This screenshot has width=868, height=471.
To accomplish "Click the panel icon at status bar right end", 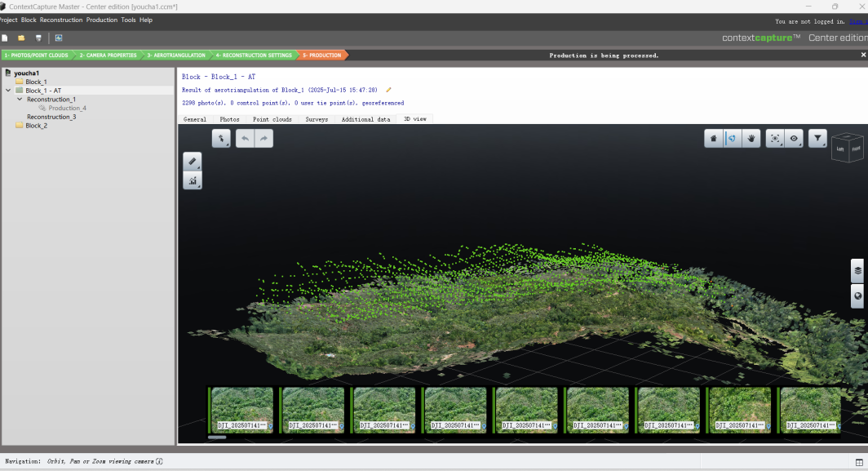I will tap(859, 462).
